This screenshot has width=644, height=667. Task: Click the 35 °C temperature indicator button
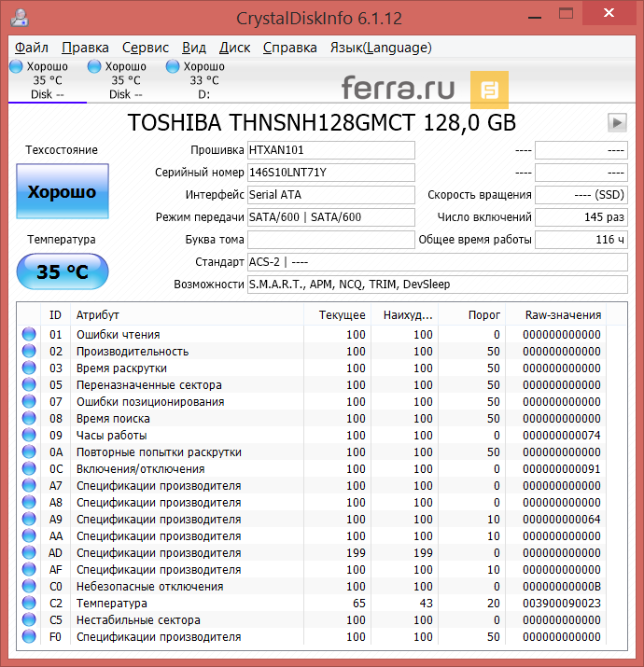[63, 271]
